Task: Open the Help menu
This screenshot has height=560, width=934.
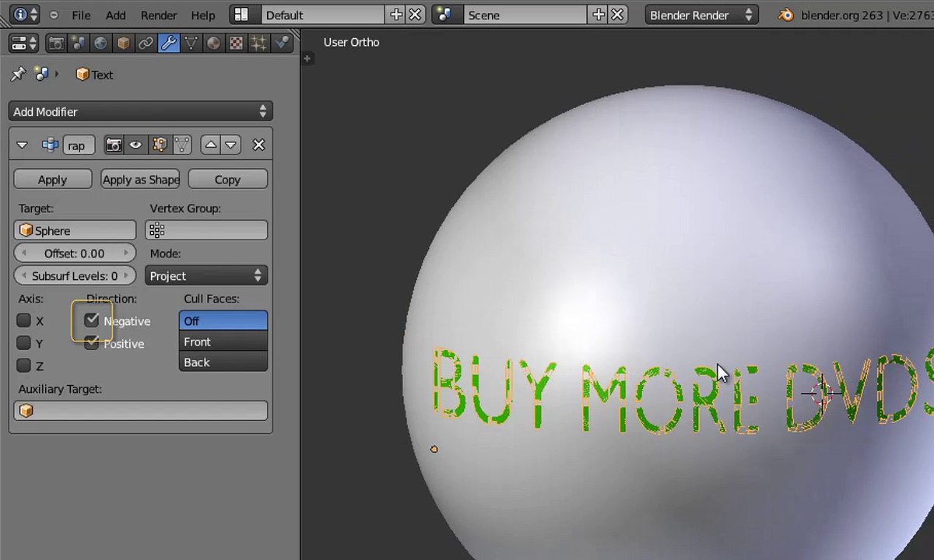Action: point(202,15)
